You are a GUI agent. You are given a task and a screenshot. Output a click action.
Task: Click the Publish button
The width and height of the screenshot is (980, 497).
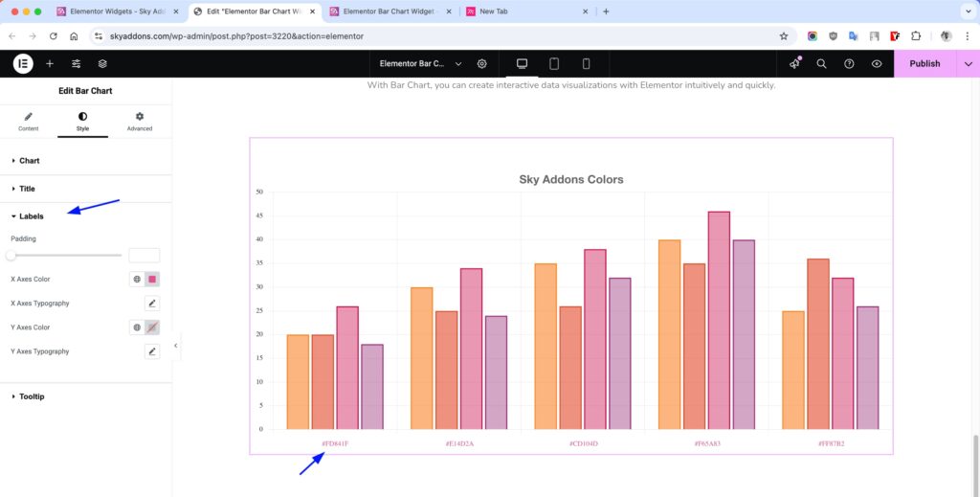(x=924, y=64)
